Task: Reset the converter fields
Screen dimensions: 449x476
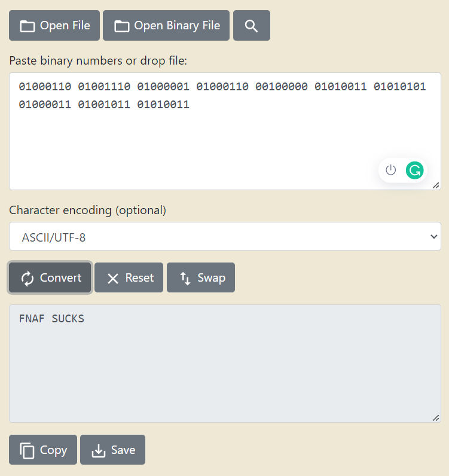Action: [129, 277]
